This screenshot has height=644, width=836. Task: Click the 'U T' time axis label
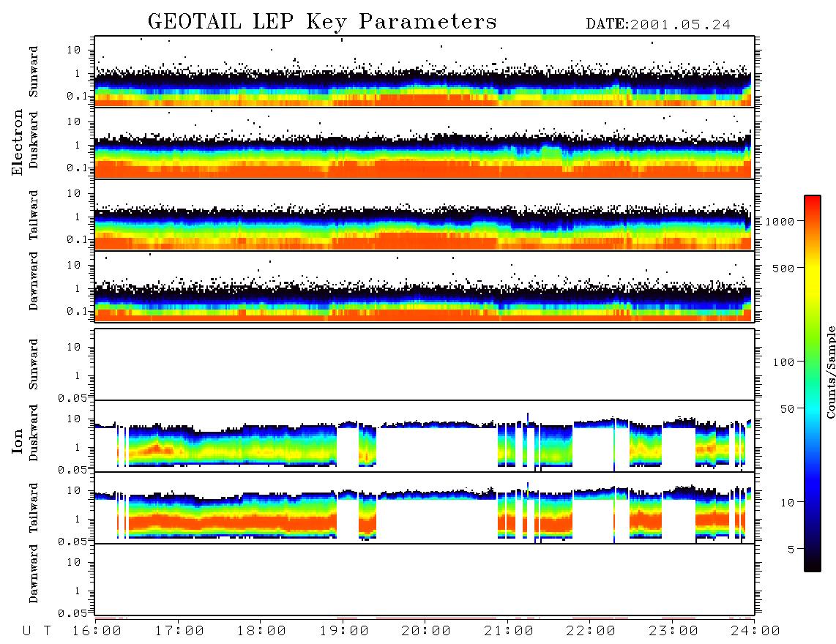pyautogui.click(x=37, y=631)
